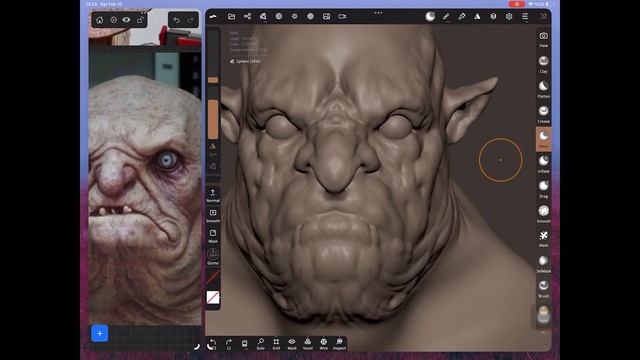Click the Nomad logo icon

click(x=213, y=16)
